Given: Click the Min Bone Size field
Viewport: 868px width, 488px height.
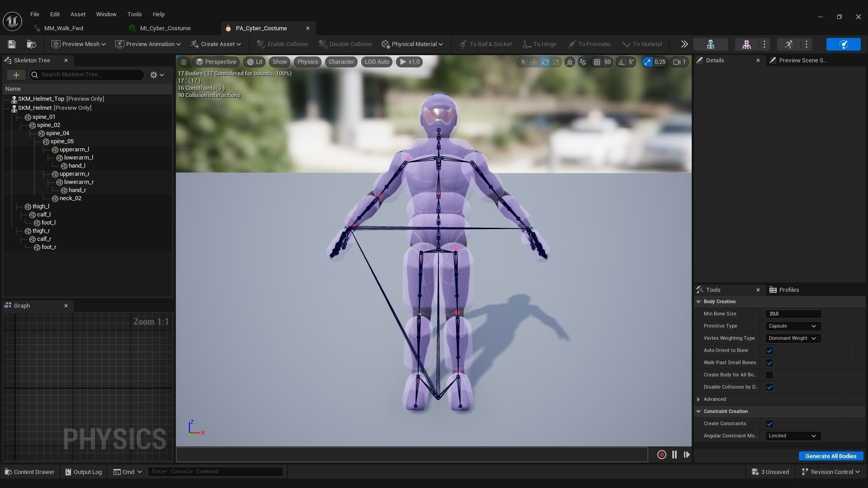Looking at the screenshot, I should click(793, 314).
